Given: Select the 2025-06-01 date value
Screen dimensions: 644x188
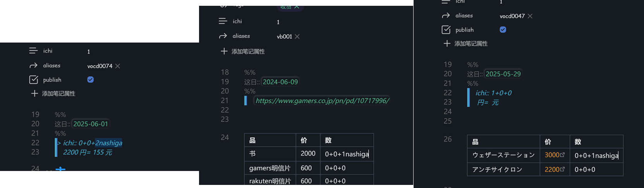Looking at the screenshot, I should (91, 124).
